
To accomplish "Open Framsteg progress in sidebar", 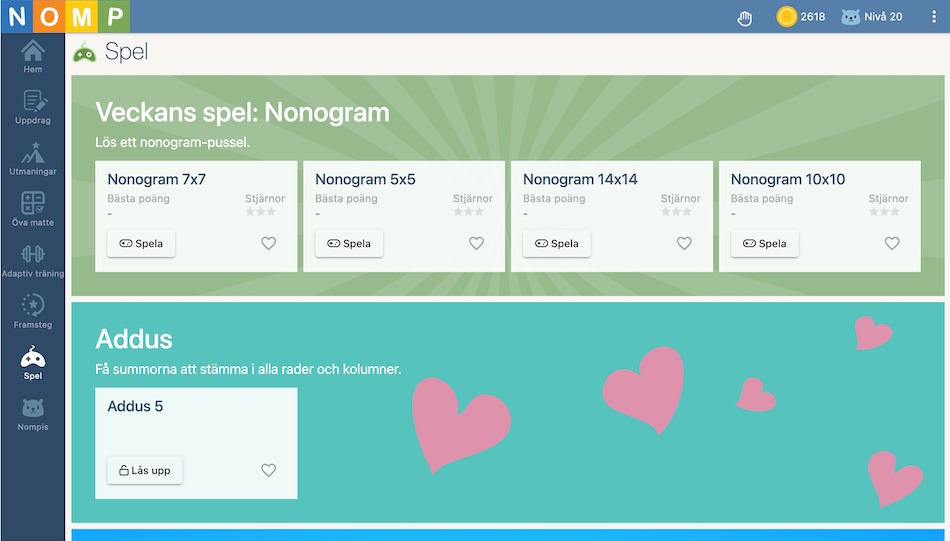I will (33, 311).
